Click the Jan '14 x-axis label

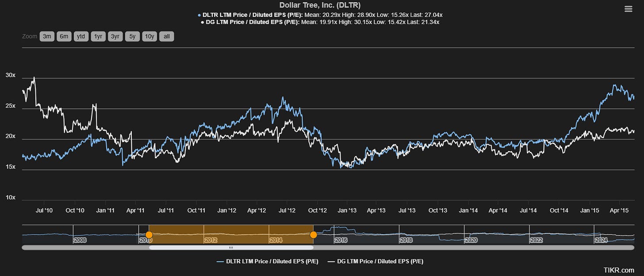[468, 210]
